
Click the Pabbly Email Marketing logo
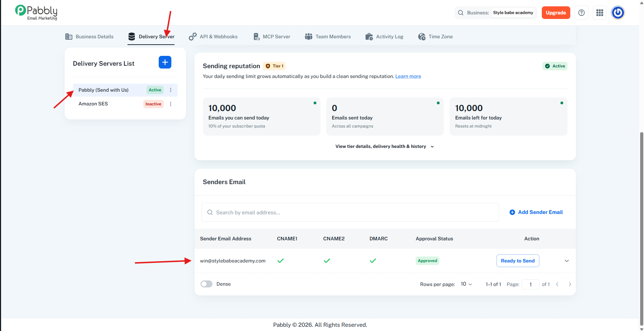36,13
